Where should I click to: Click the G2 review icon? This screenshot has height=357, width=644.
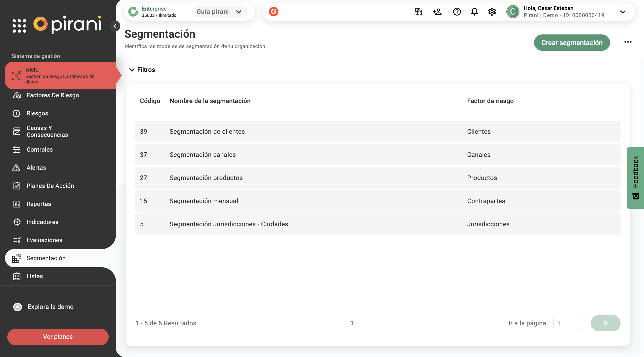click(273, 12)
